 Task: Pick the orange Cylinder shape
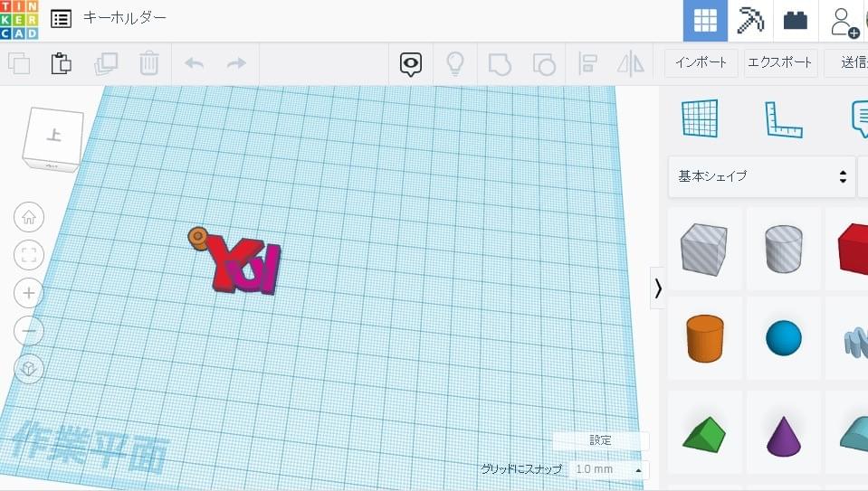pyautogui.click(x=704, y=338)
